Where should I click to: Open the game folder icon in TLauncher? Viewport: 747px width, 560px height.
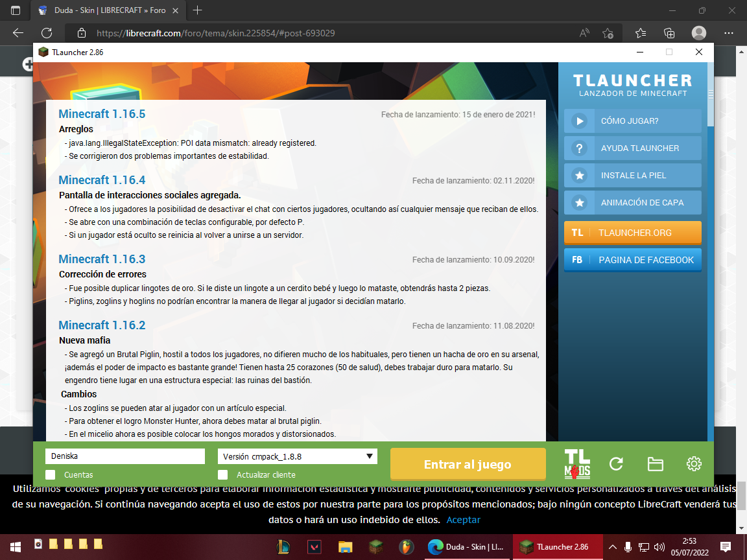(x=655, y=463)
